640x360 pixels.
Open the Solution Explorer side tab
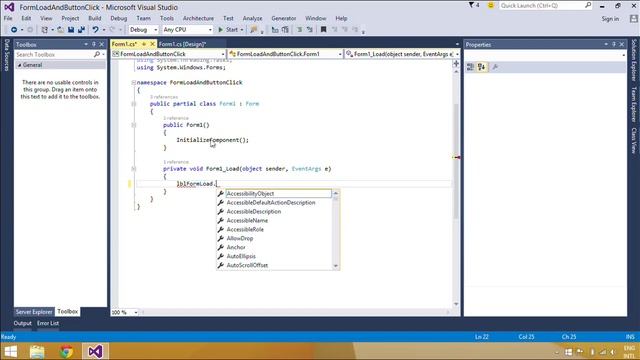[x=634, y=60]
